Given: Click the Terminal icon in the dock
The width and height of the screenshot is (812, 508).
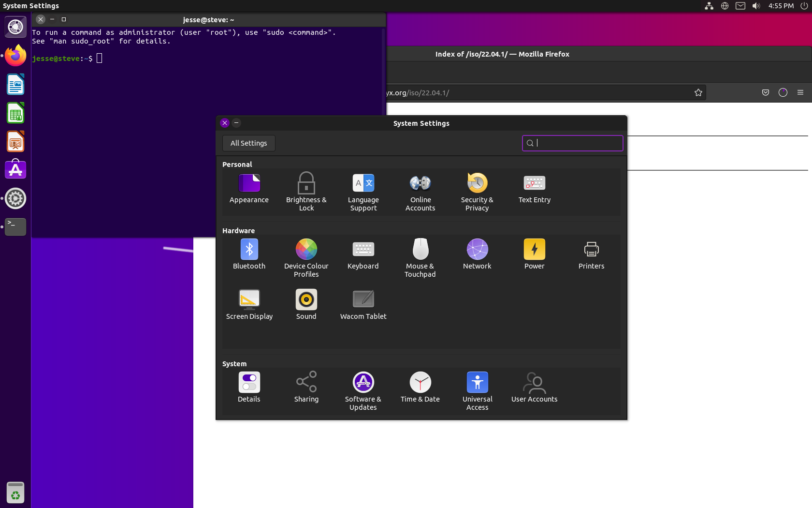Looking at the screenshot, I should tap(15, 226).
